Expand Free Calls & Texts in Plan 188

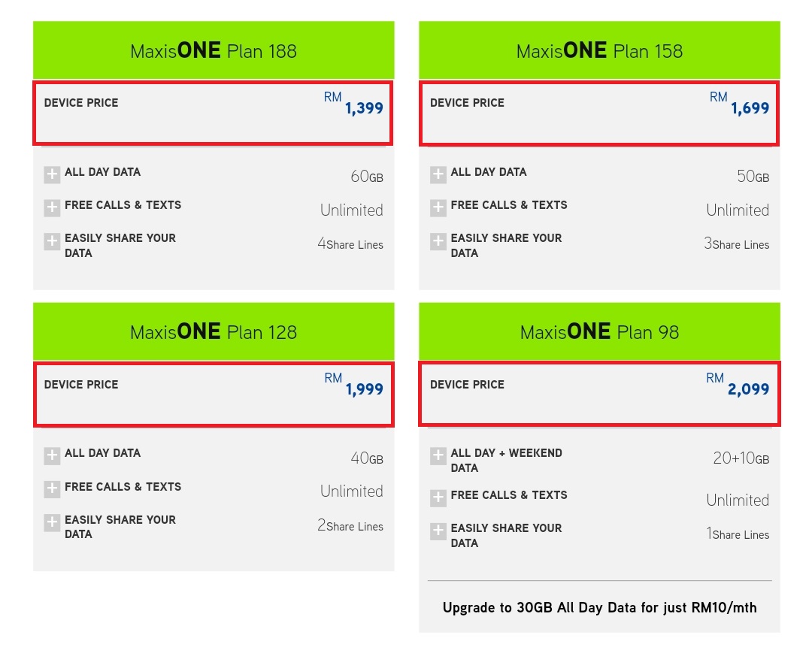tap(52, 208)
